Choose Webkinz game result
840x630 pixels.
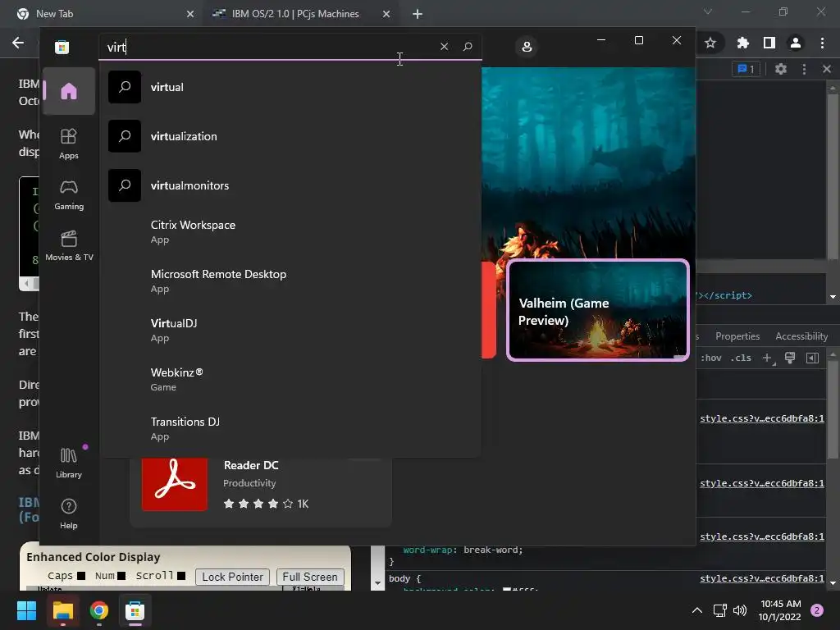[x=290, y=379]
